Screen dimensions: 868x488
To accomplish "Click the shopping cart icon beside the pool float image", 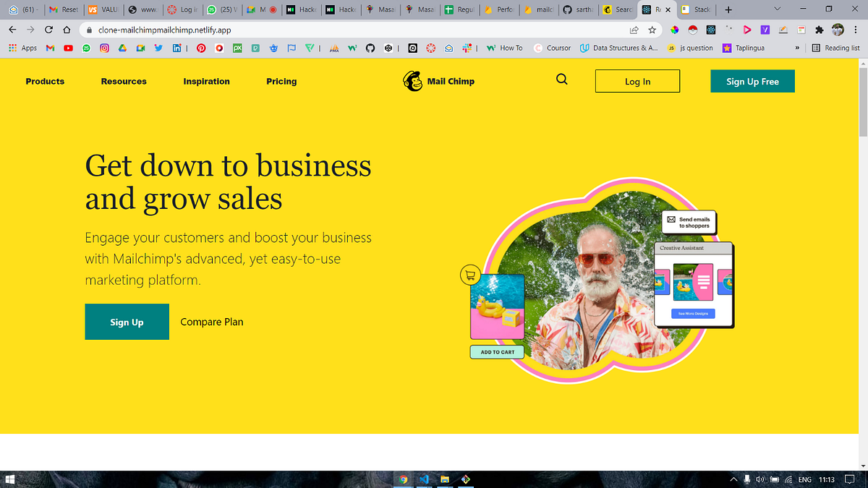I will click(x=470, y=275).
